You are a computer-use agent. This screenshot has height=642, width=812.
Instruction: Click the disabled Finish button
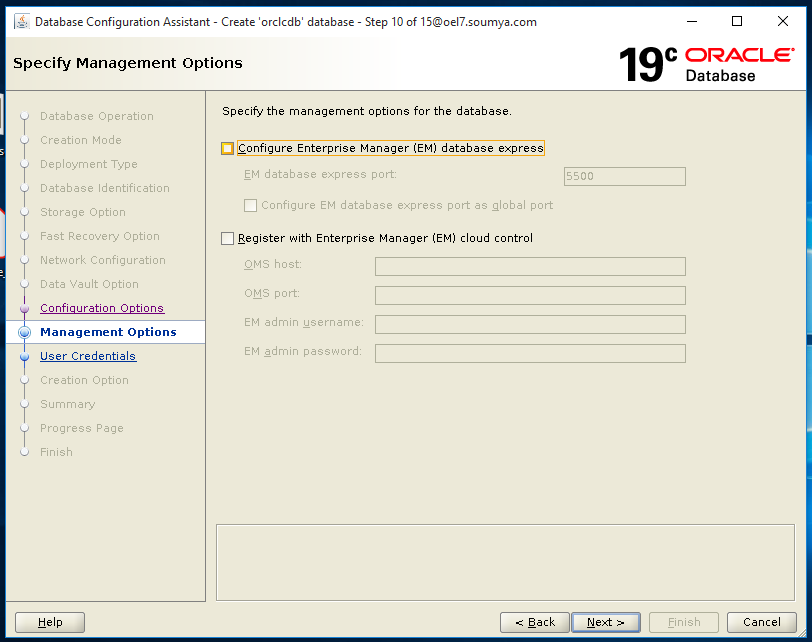pos(684,622)
